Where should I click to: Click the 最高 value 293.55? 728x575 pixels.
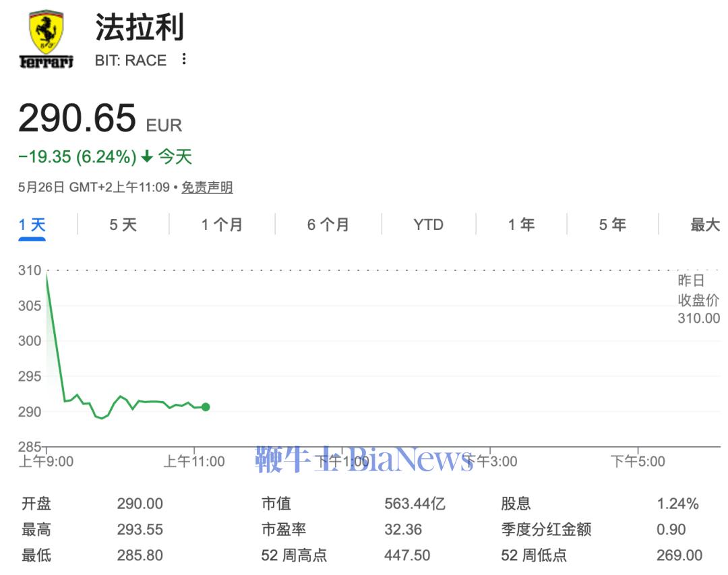[x=140, y=529]
